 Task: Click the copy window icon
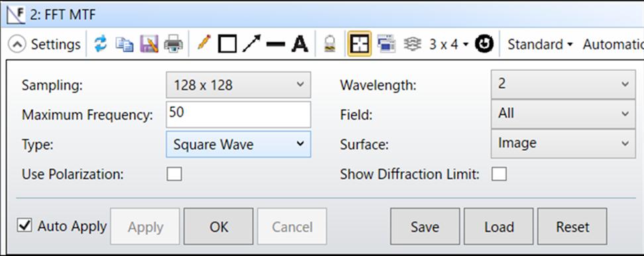[125, 44]
